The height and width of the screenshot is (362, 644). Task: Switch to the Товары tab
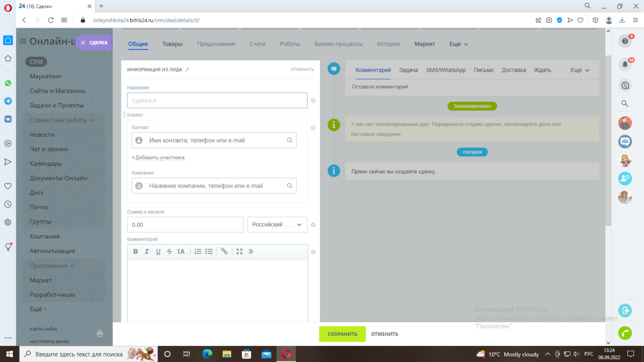(x=172, y=44)
